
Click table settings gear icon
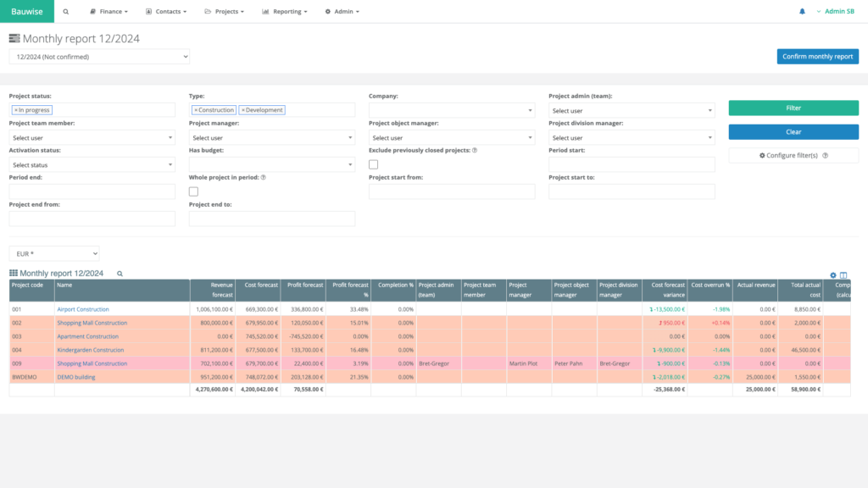tap(833, 275)
